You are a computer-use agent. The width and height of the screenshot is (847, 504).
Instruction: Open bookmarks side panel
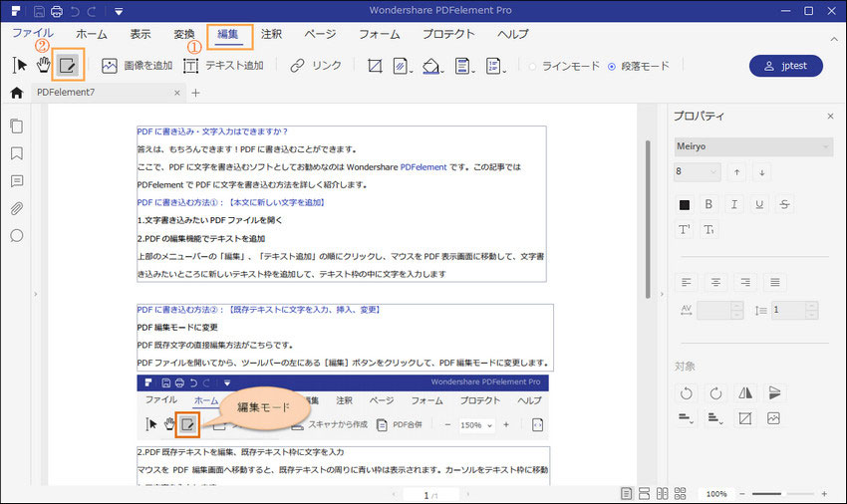tap(17, 153)
